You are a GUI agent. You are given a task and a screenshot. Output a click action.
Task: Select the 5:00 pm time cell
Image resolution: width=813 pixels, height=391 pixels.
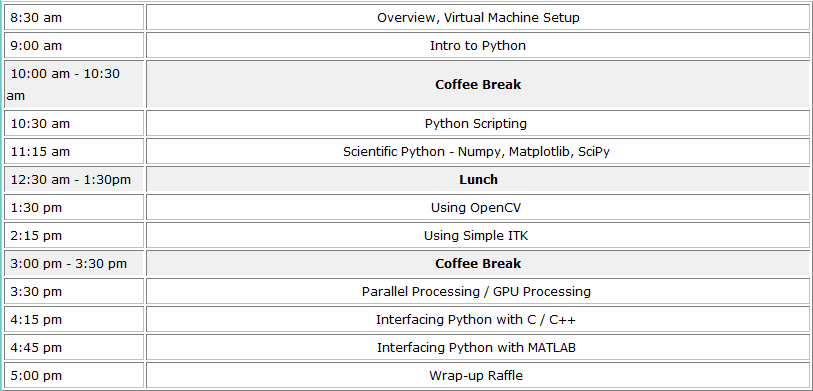click(x=74, y=375)
